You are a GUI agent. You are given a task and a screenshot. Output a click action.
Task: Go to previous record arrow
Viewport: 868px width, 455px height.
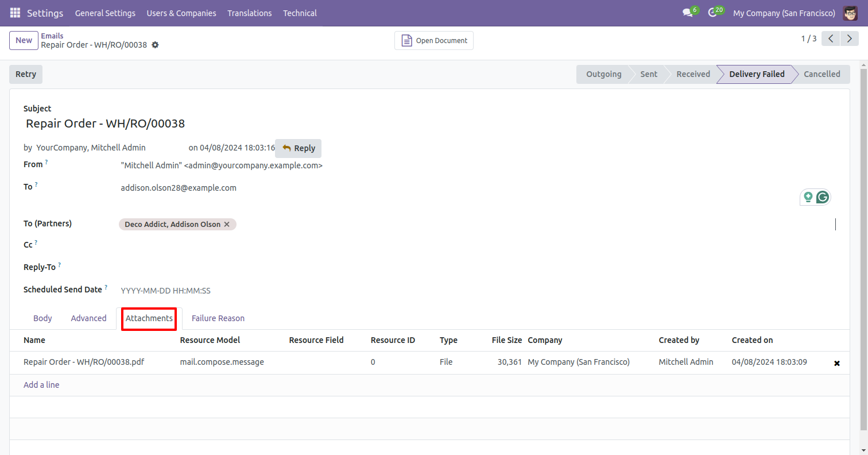pyautogui.click(x=831, y=38)
